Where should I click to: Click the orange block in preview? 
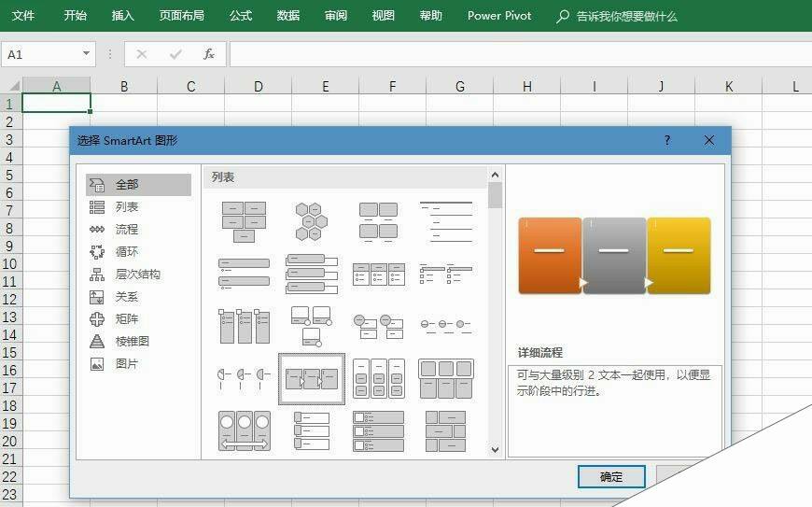pyautogui.click(x=550, y=255)
